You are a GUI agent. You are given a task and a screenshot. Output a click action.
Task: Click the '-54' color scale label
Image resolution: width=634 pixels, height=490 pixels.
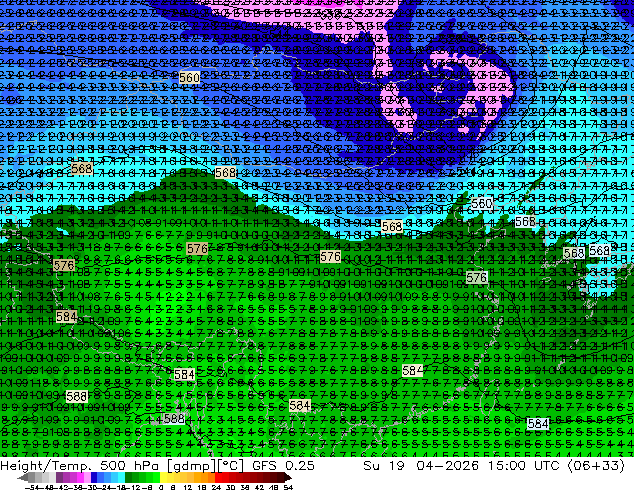coord(32,487)
